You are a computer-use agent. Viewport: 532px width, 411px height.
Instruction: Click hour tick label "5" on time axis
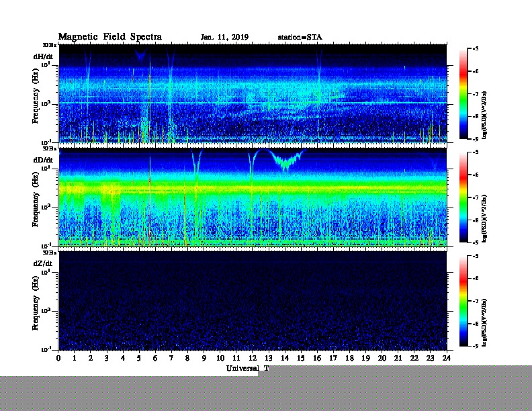(x=139, y=358)
